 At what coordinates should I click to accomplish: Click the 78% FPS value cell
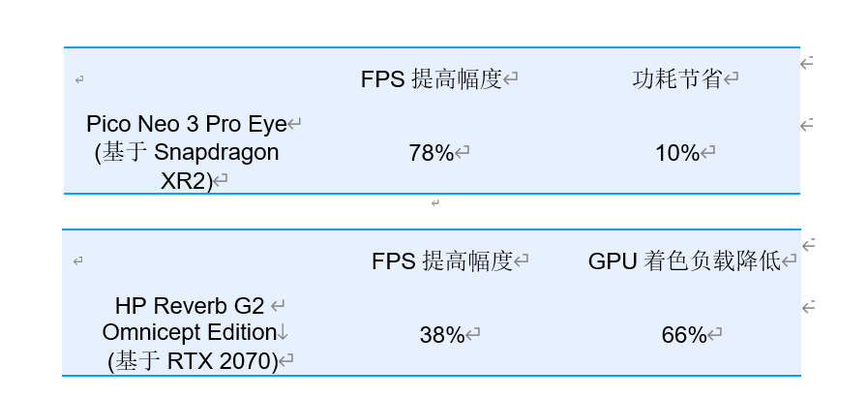[432, 152]
